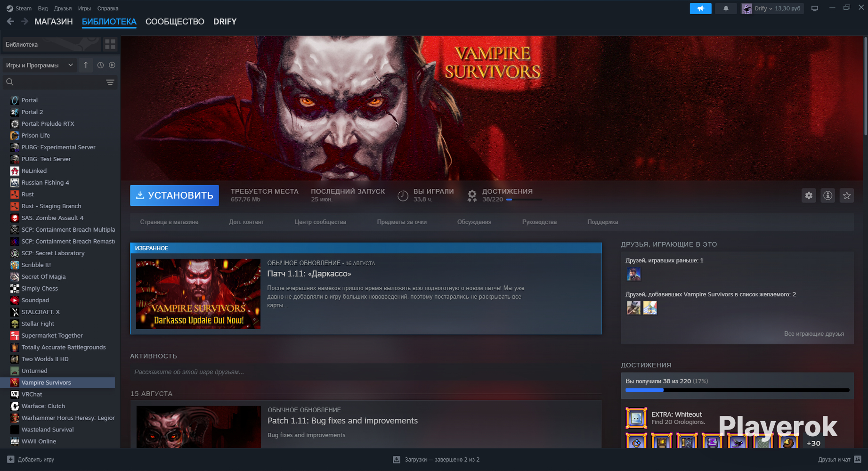The height and width of the screenshot is (471, 868).
Task: Click the Библиотека home button
Action: pyautogui.click(x=51, y=44)
